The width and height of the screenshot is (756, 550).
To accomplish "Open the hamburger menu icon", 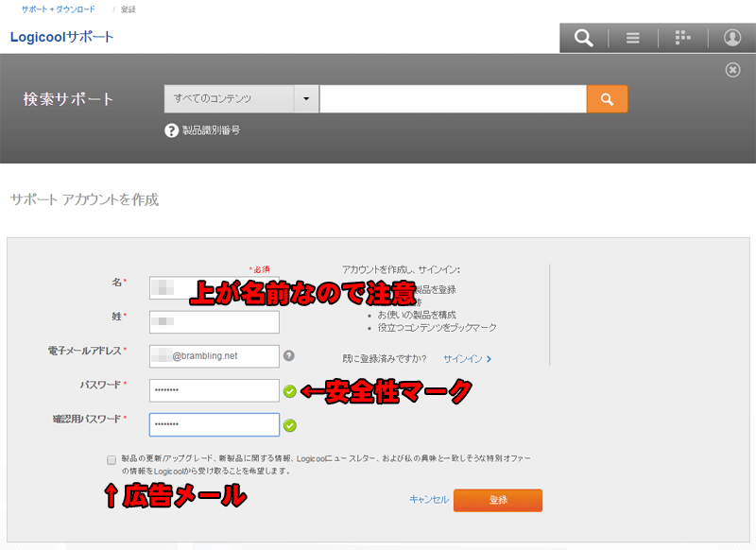I will point(633,38).
